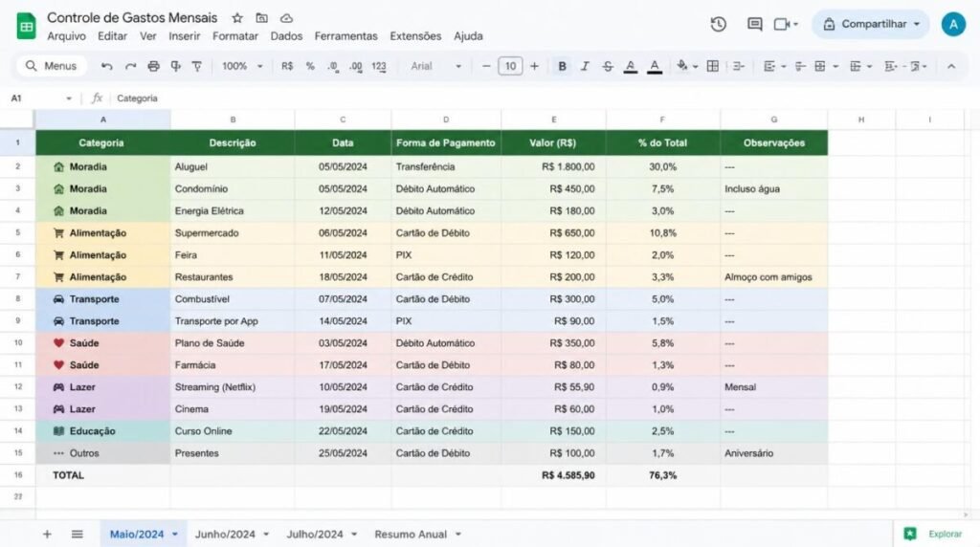Open version history clock icon
The height and width of the screenshot is (547, 980).
click(x=718, y=24)
